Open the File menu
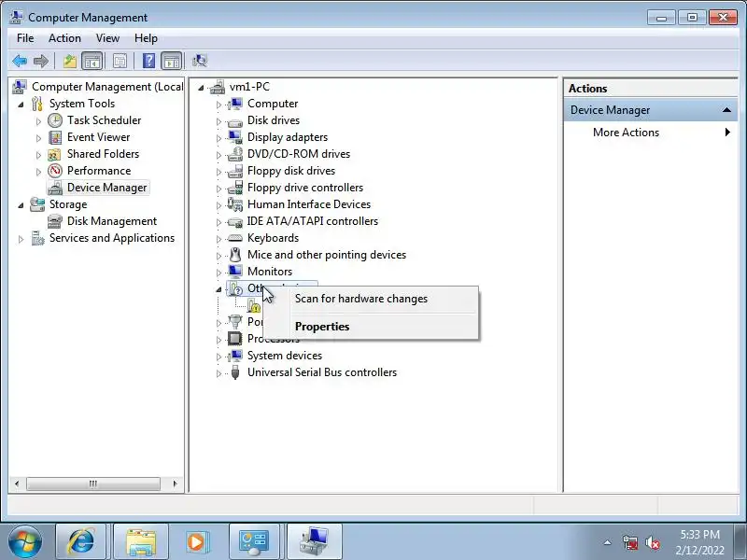 [x=25, y=38]
